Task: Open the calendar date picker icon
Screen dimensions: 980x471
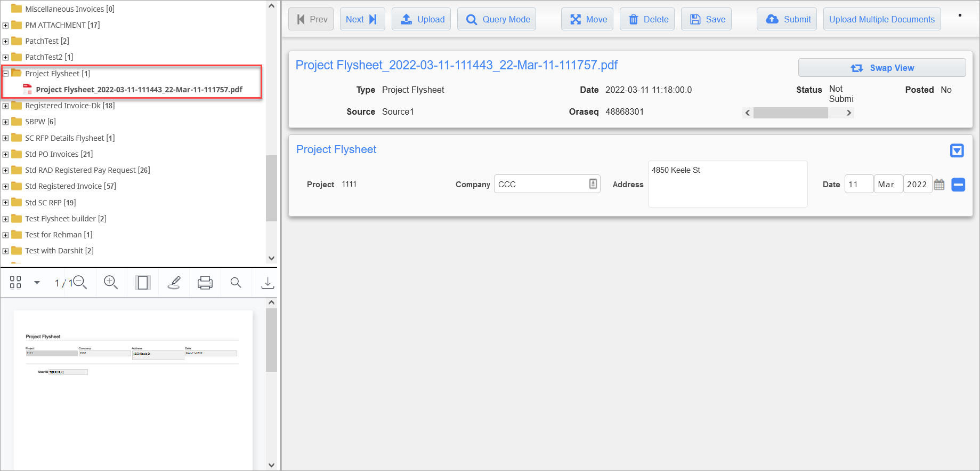Action: pyautogui.click(x=939, y=185)
